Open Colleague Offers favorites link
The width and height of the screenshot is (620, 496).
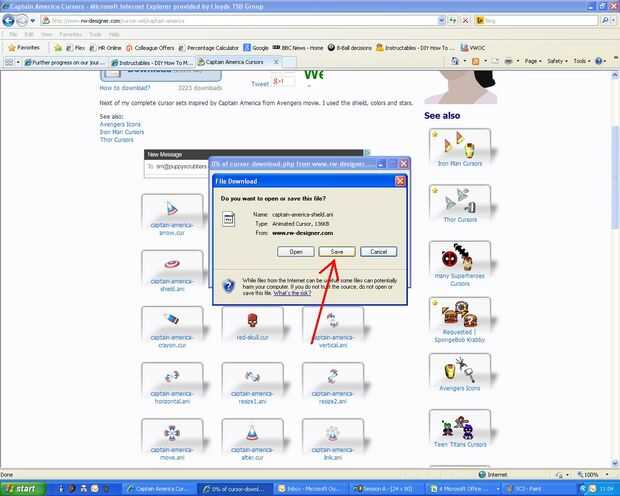pyautogui.click(x=150, y=48)
